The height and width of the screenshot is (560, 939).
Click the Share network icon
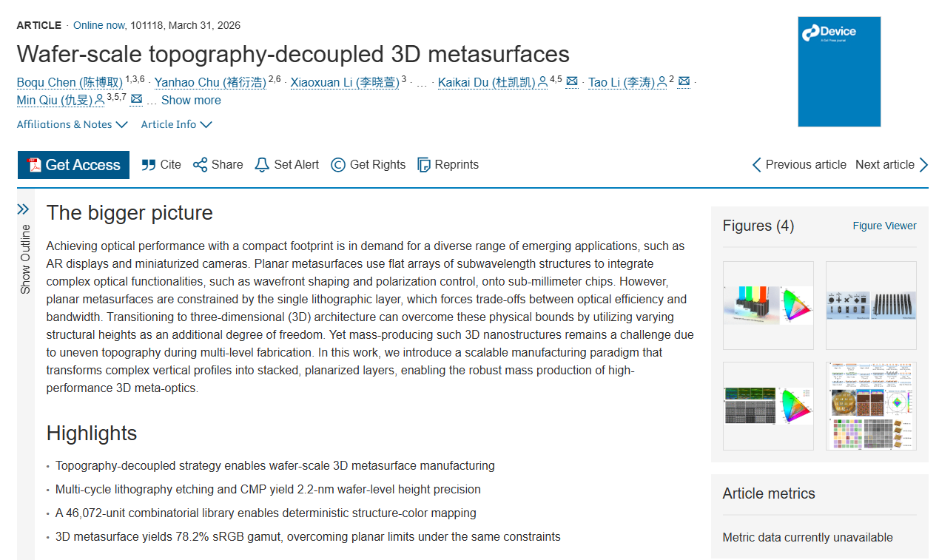200,165
